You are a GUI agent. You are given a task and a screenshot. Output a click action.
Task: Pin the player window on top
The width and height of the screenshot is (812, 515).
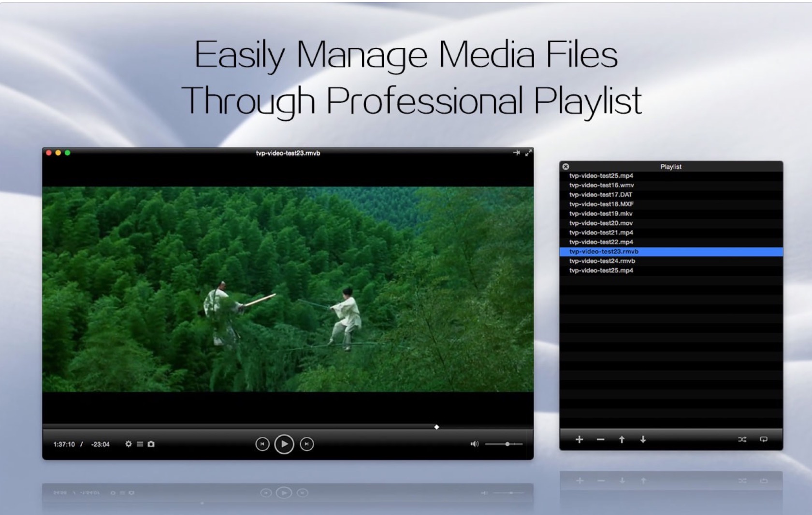tap(516, 153)
